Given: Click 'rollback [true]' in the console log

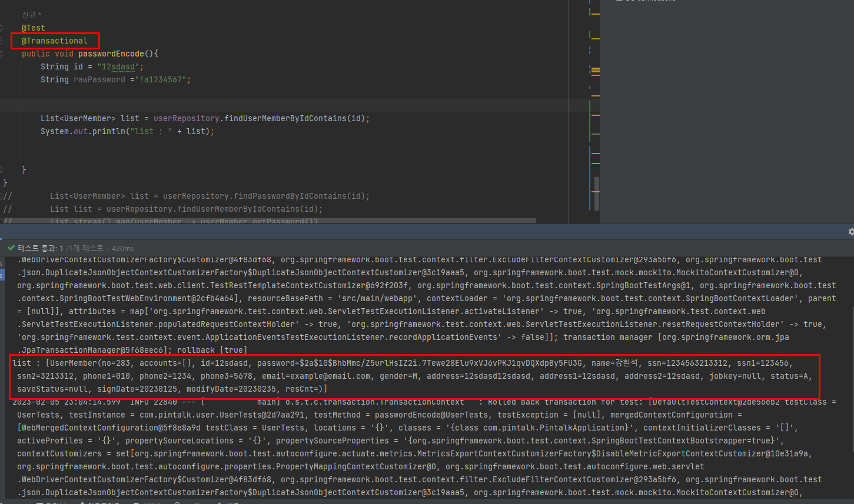Looking at the screenshot, I should pyautogui.click(x=212, y=350).
